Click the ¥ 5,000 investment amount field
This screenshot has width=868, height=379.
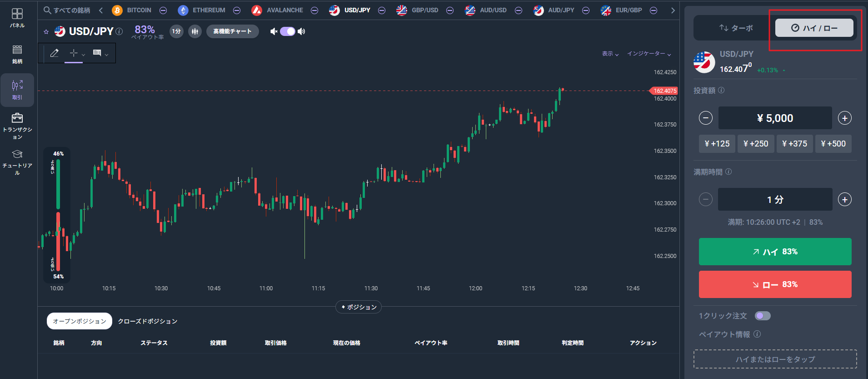pos(775,118)
